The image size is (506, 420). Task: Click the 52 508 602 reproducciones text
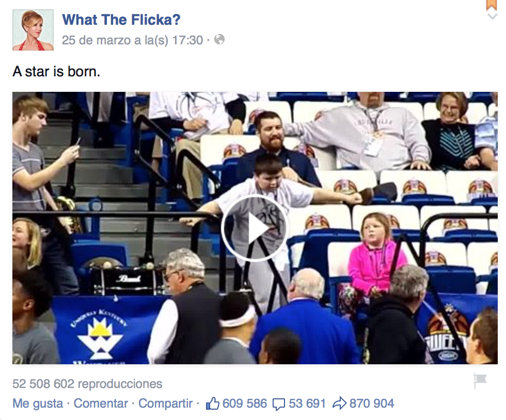(x=87, y=384)
